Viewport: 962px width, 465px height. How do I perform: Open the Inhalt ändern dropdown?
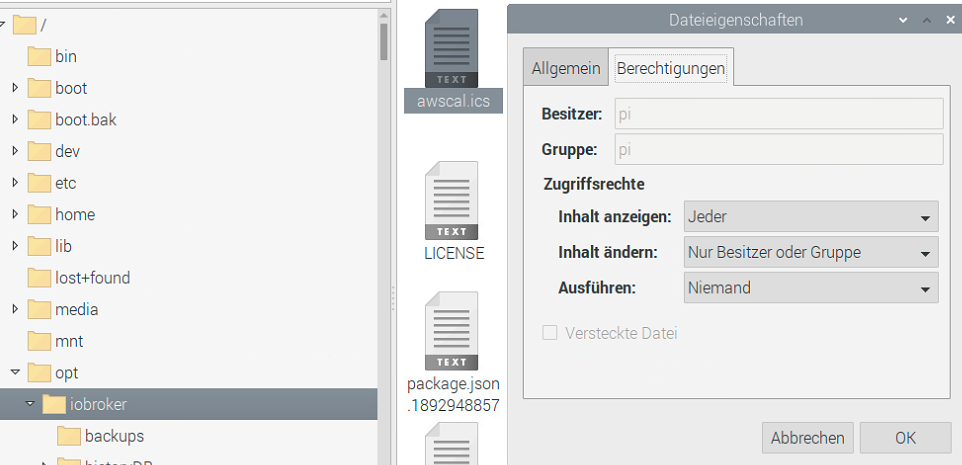(x=811, y=252)
